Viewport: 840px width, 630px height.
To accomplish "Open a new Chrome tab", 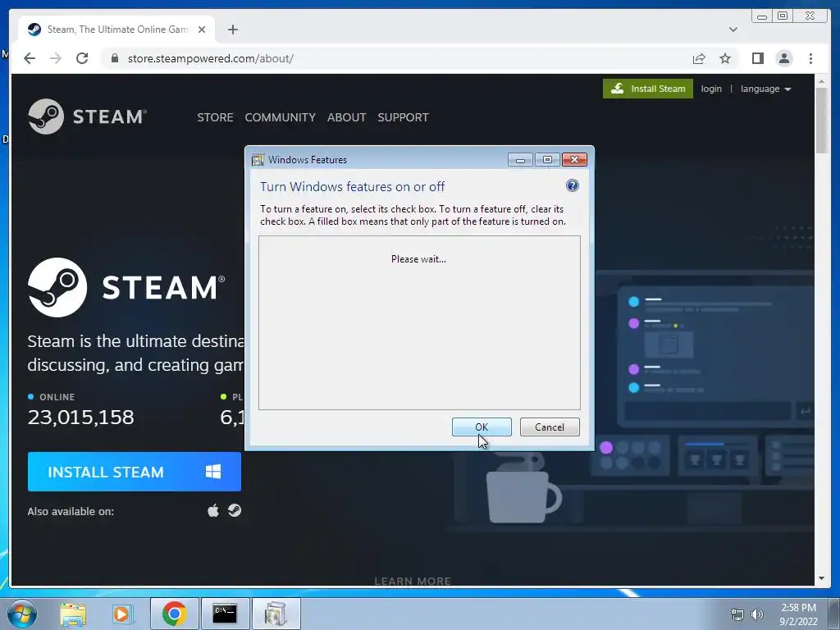I will 232,30.
